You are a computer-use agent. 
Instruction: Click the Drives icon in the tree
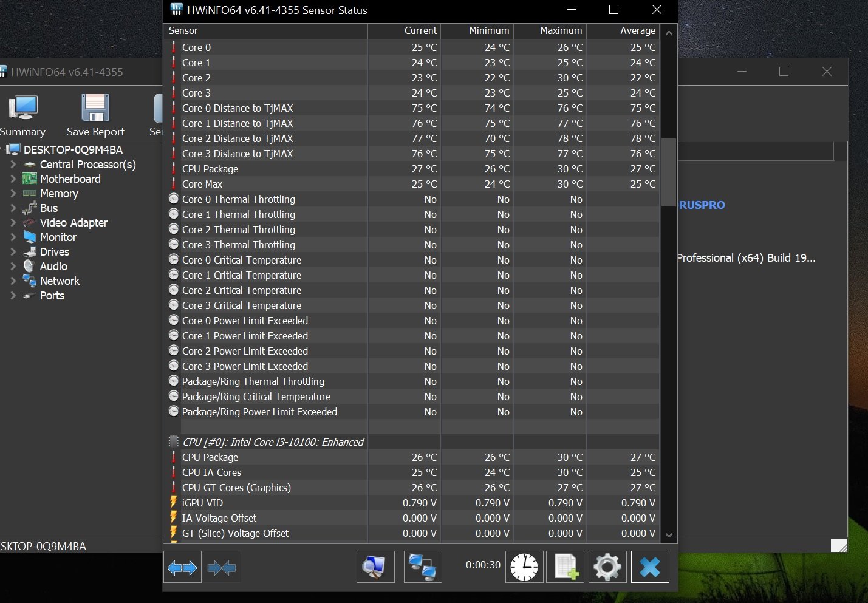[30, 251]
